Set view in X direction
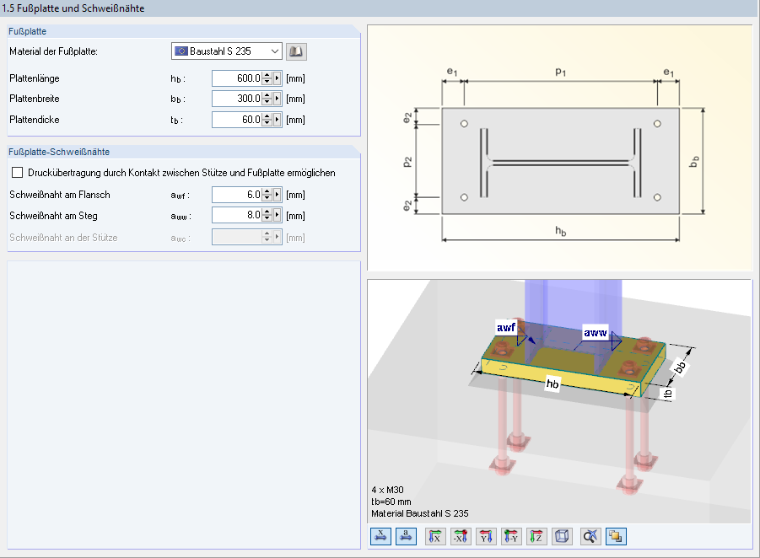The width and height of the screenshot is (760, 558). point(435,536)
